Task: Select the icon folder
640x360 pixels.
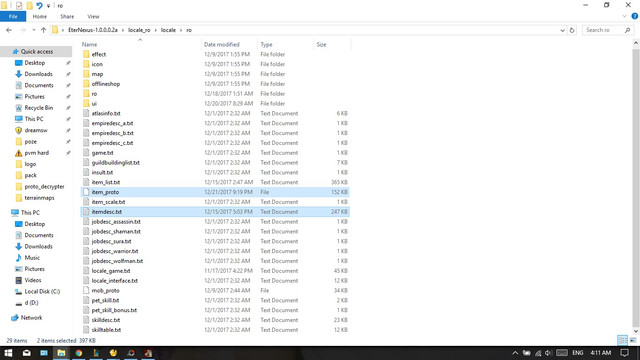Action: [97, 64]
